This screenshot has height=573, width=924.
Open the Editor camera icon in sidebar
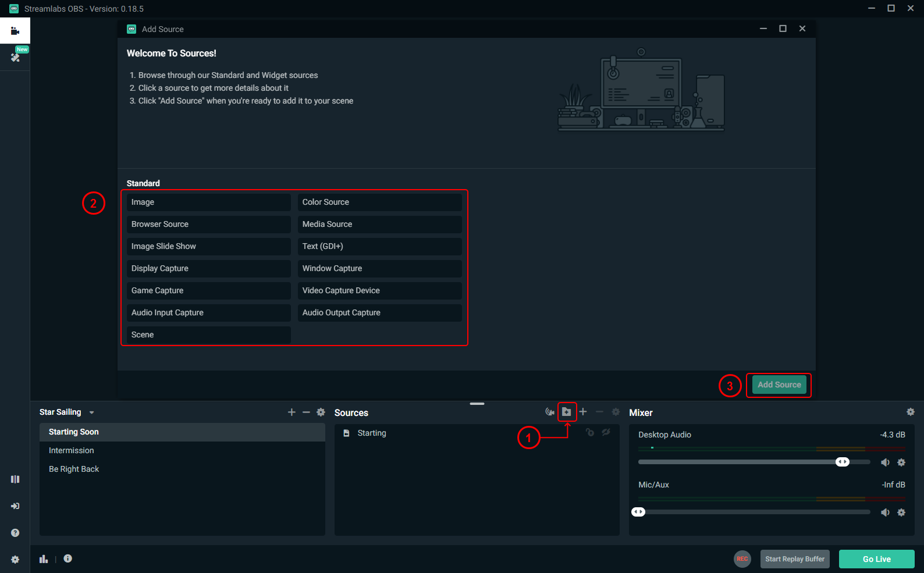(15, 31)
